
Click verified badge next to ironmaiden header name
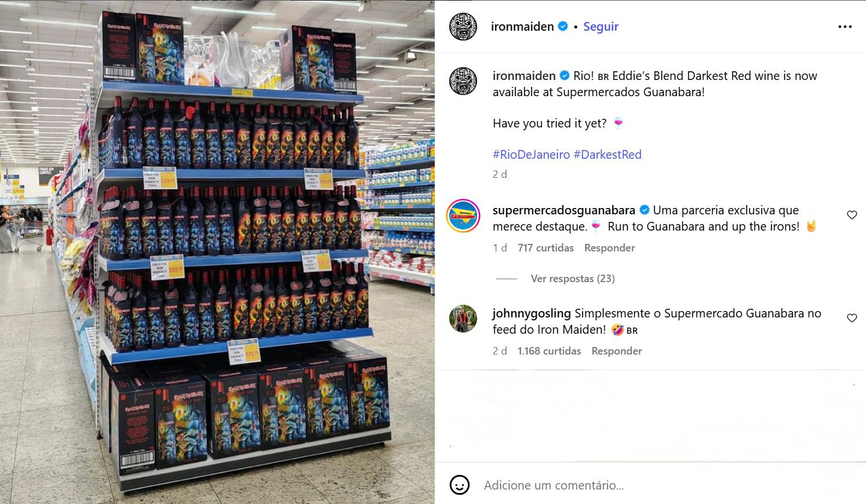(563, 26)
